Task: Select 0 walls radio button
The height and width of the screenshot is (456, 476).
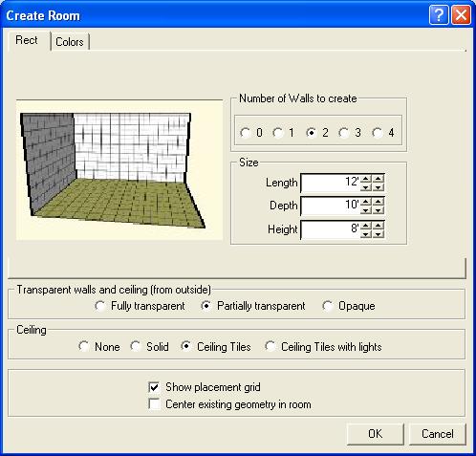Action: point(245,133)
